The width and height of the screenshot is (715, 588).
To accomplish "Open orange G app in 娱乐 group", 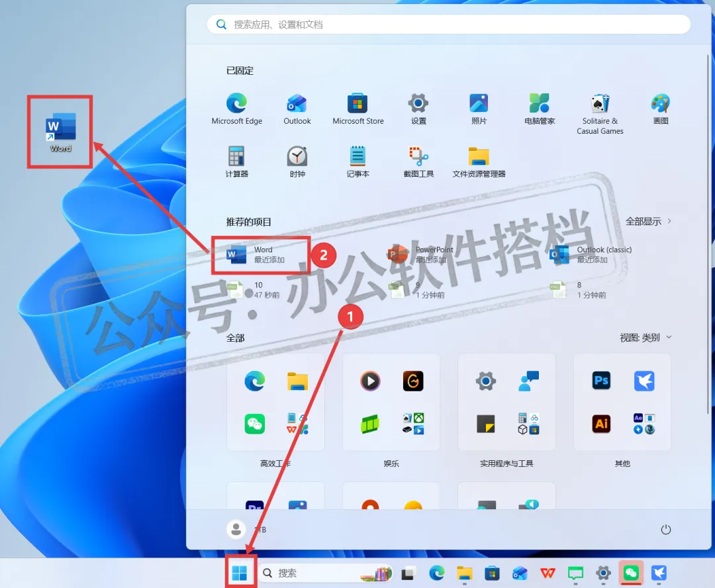I will [x=413, y=381].
